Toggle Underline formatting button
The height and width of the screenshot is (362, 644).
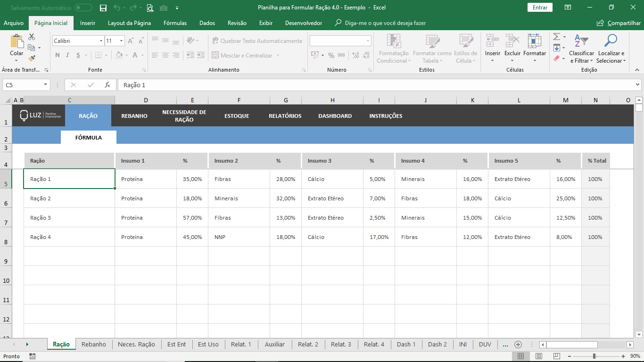[x=79, y=55]
